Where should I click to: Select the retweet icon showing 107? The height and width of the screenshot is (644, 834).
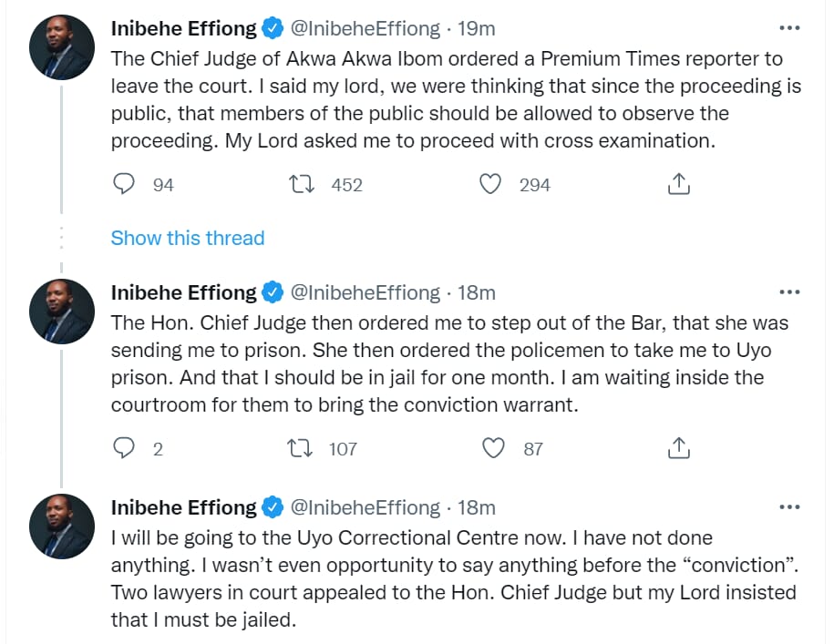[300, 448]
